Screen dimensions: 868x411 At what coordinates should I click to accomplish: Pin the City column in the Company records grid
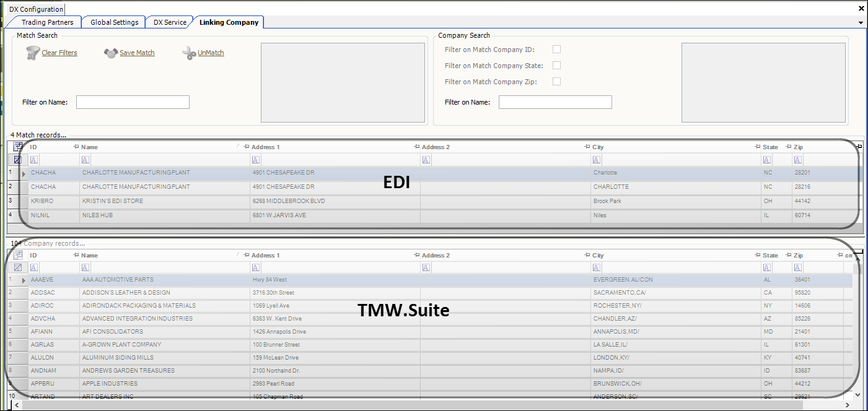[x=757, y=255]
